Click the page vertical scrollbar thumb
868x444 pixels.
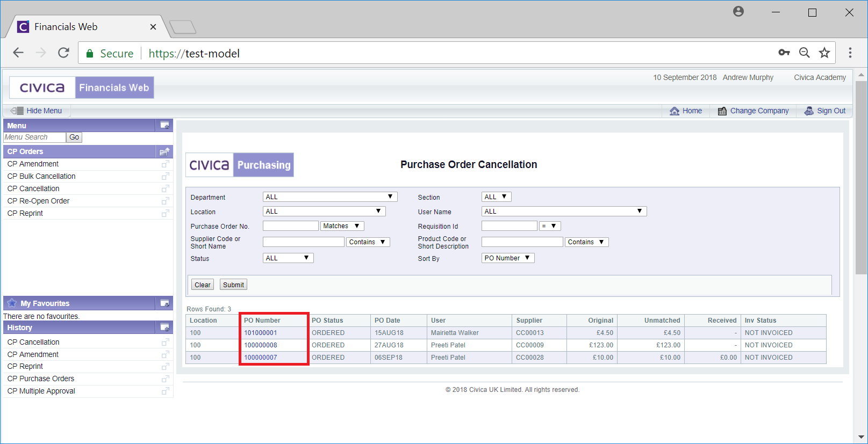861,177
